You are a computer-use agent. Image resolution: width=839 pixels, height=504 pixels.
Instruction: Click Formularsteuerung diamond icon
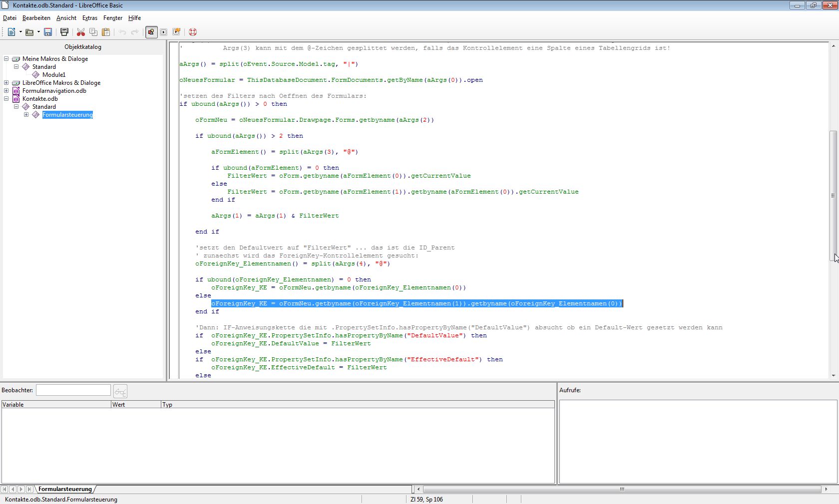coord(35,115)
